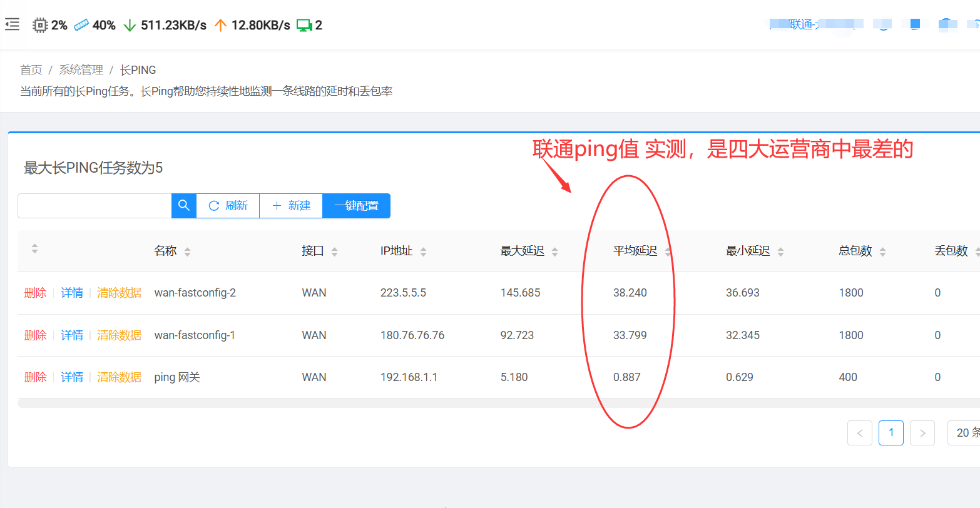Screen dimensions: 980x508
Task: Click the 33.799 average delay value
Action: coord(630,335)
